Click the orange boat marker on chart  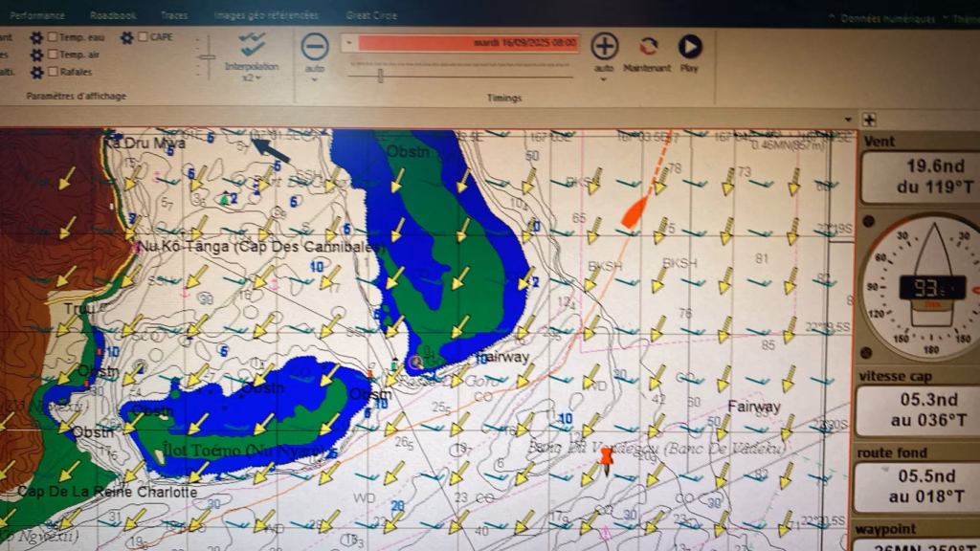tap(633, 212)
